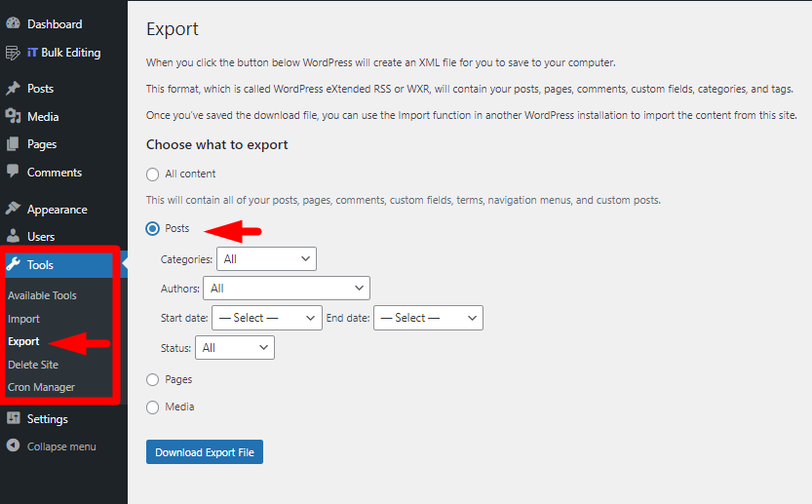Image resolution: width=812 pixels, height=504 pixels.
Task: Open the iT Bulk Editing icon
Action: tap(13, 53)
